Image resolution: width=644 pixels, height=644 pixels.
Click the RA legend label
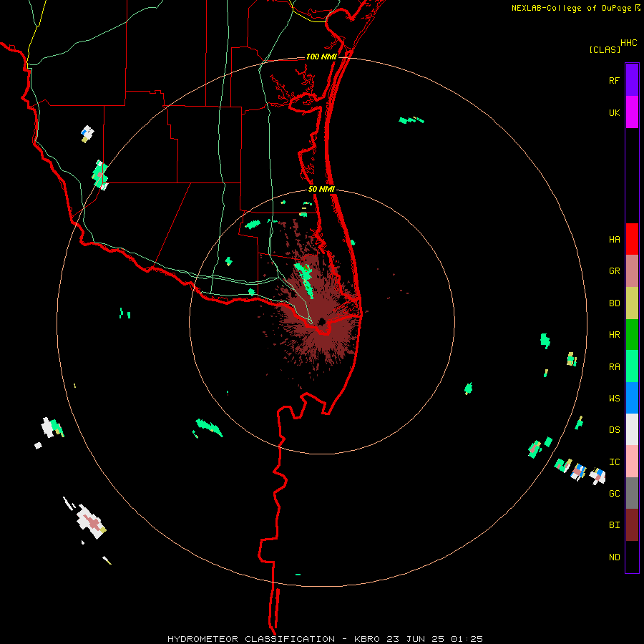[x=614, y=367]
